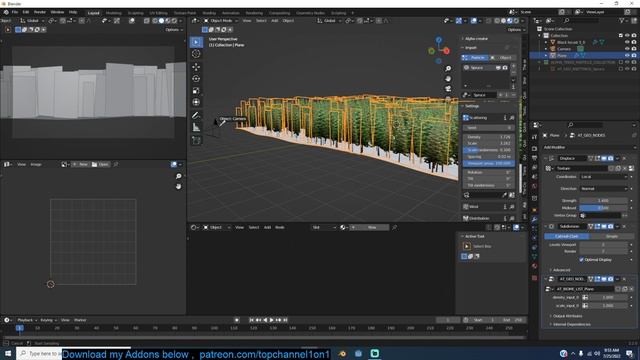Open the File menu
The width and height of the screenshot is (640, 360).
15,12
